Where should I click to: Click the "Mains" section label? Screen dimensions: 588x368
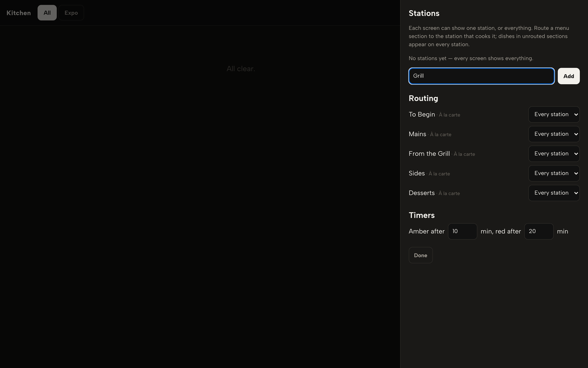click(417, 134)
